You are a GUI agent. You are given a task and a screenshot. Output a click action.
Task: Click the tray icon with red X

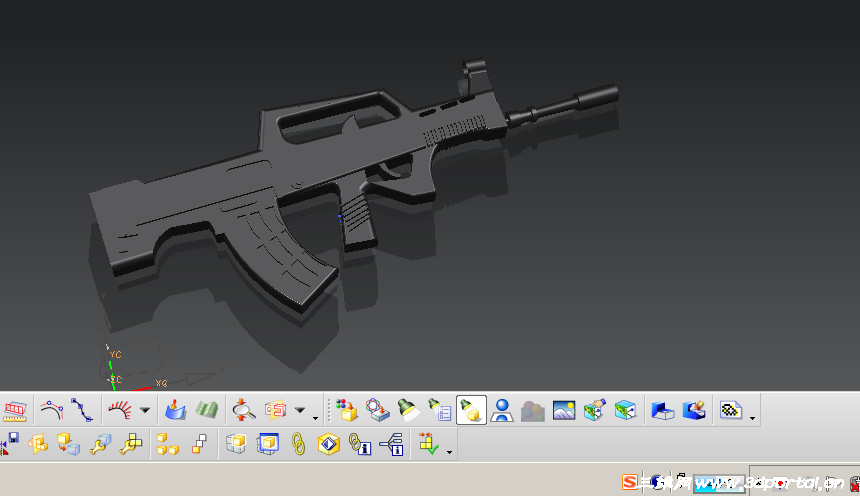[x=855, y=484]
